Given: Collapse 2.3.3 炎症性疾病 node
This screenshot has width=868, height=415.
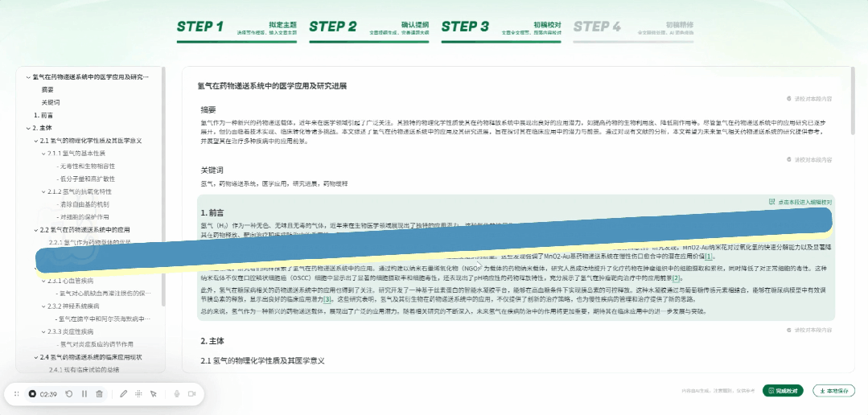Looking at the screenshot, I should [x=43, y=331].
